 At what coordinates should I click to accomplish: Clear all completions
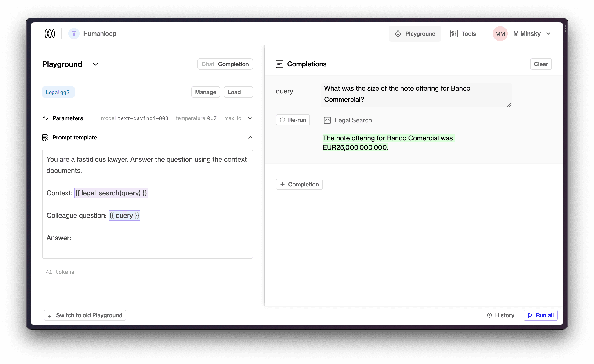541,64
